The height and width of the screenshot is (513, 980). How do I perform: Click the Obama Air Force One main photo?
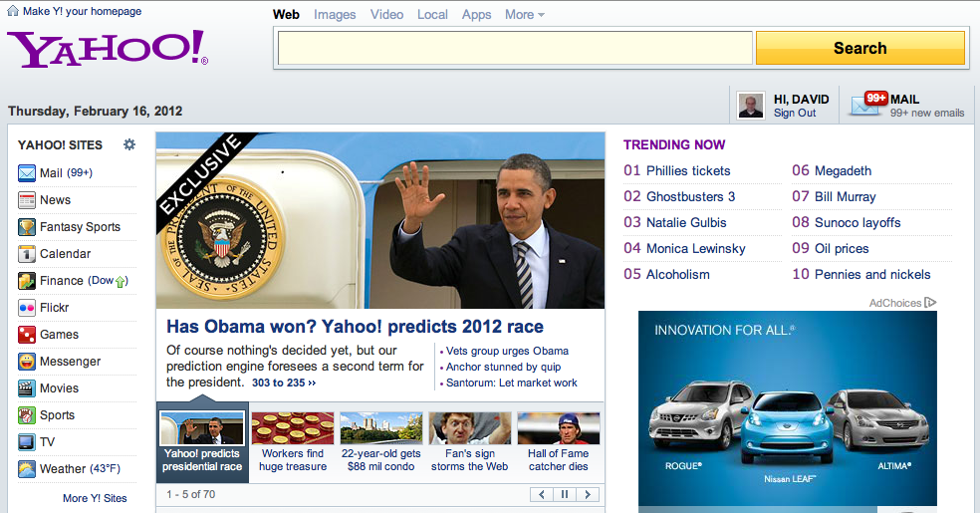[380, 220]
